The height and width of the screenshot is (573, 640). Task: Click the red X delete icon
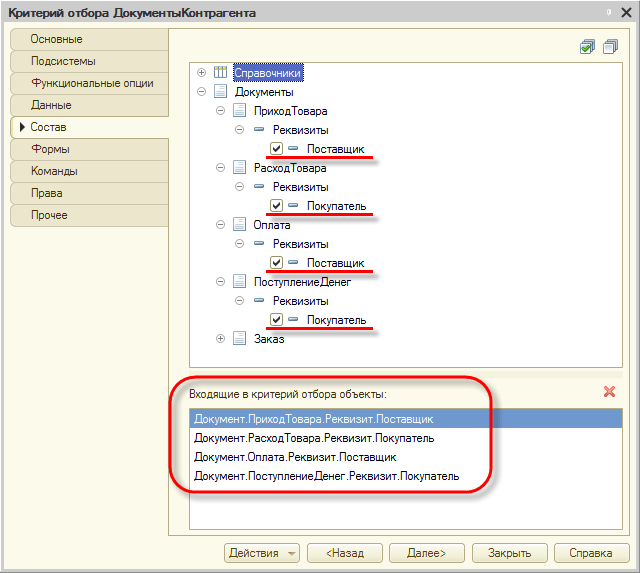click(x=609, y=392)
